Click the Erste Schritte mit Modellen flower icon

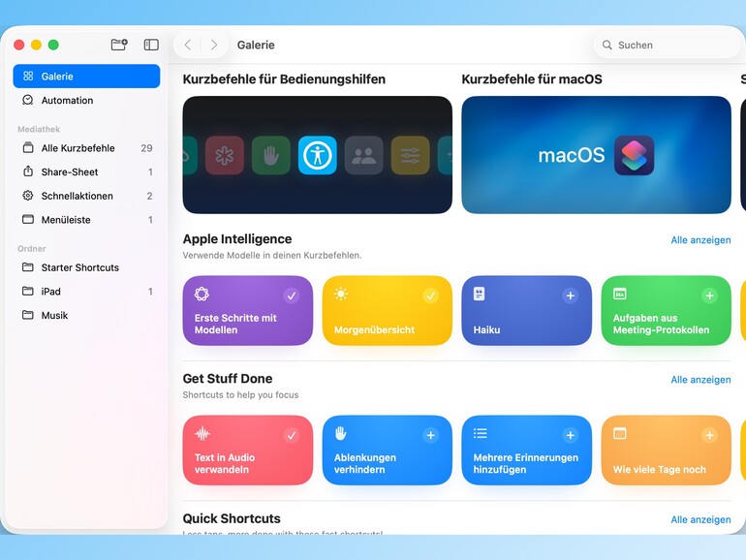point(202,294)
